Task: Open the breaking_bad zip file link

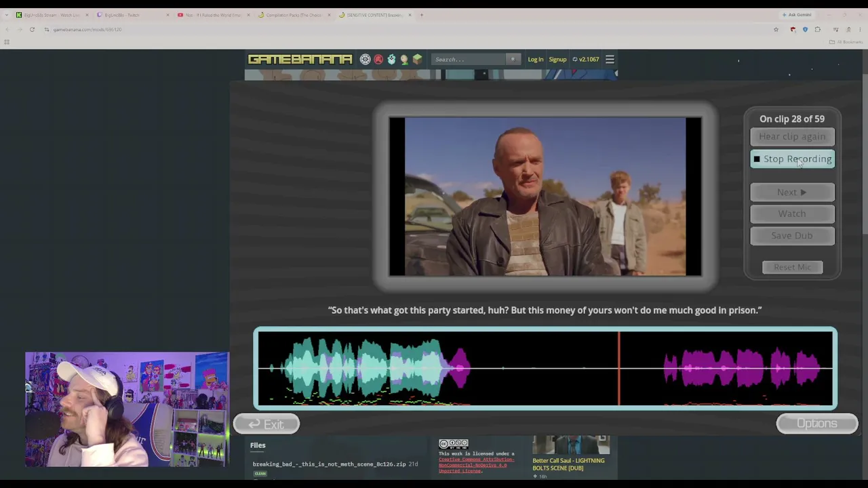Action: (329, 464)
